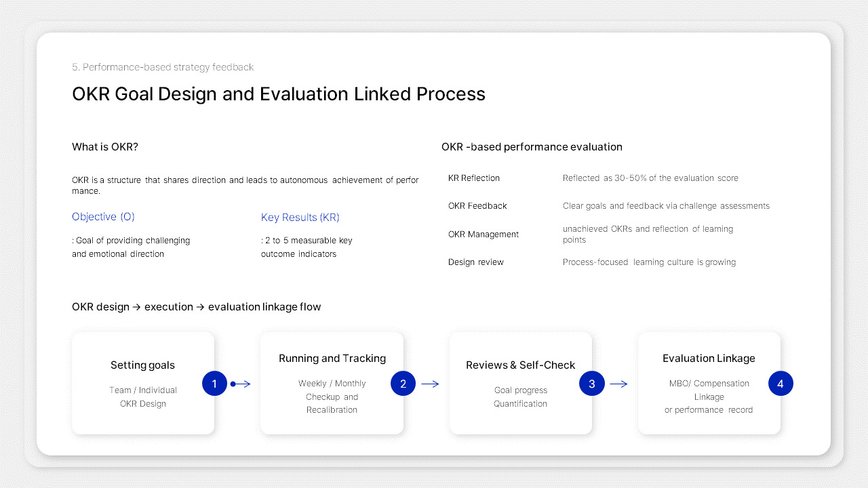Click the arrow between steps 2 and 3

pyautogui.click(x=431, y=383)
